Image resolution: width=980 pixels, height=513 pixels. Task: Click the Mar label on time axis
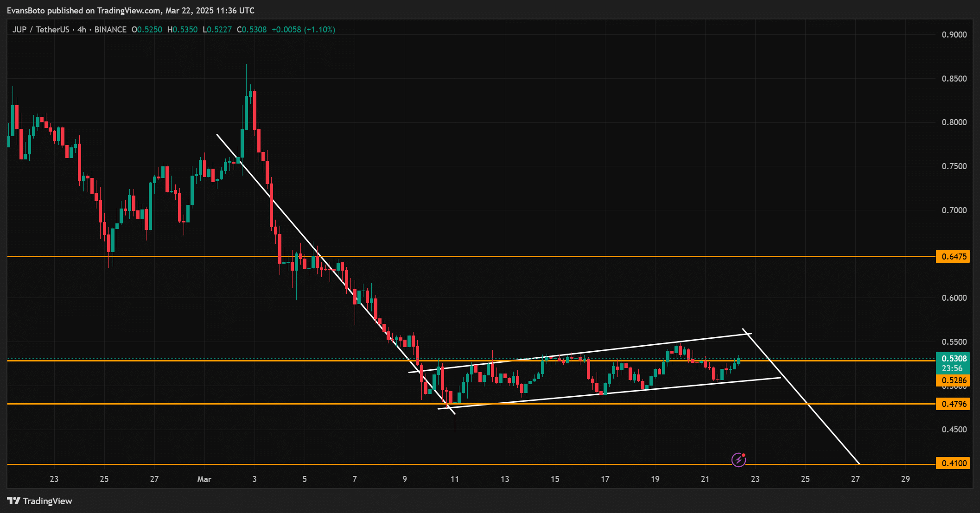204,479
